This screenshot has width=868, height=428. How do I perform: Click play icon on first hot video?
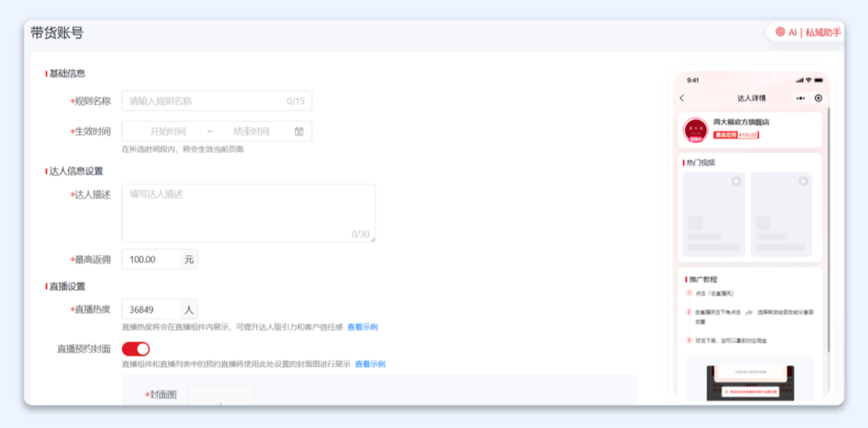click(735, 182)
